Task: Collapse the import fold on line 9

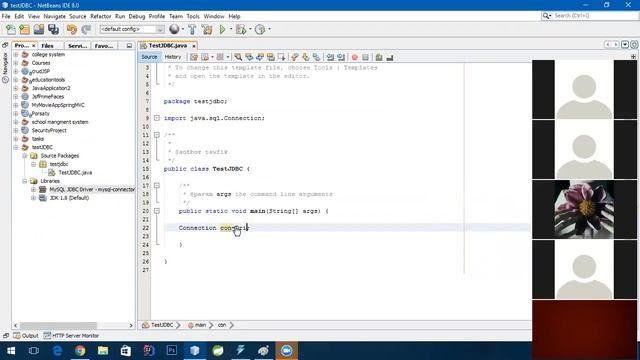Action: (157, 118)
